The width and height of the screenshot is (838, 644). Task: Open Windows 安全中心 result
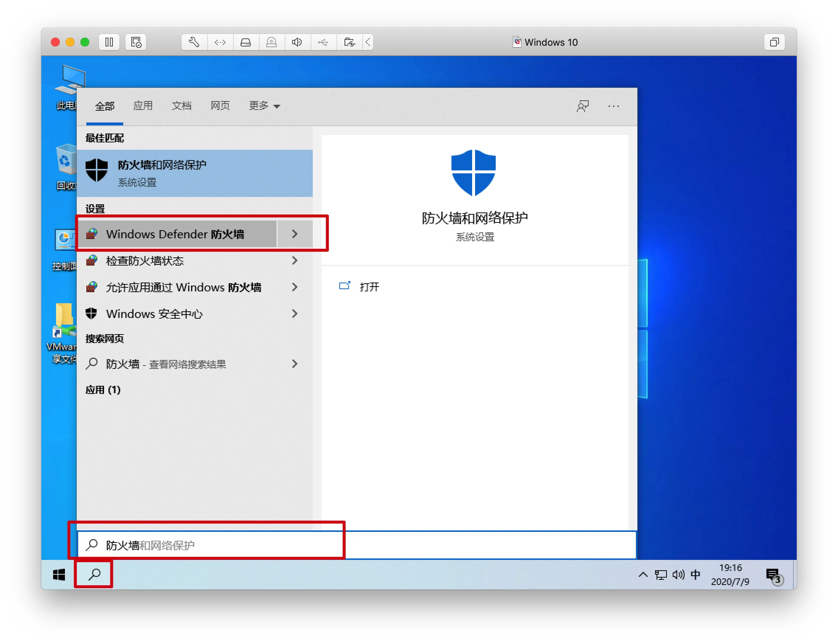click(x=177, y=314)
